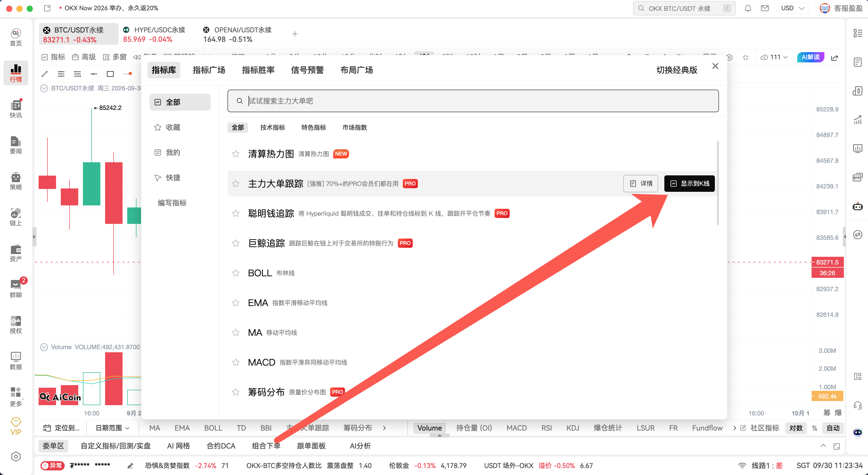Click the fullscreen collapse icon in chart toolbar
868x475 pixels.
click(746, 58)
